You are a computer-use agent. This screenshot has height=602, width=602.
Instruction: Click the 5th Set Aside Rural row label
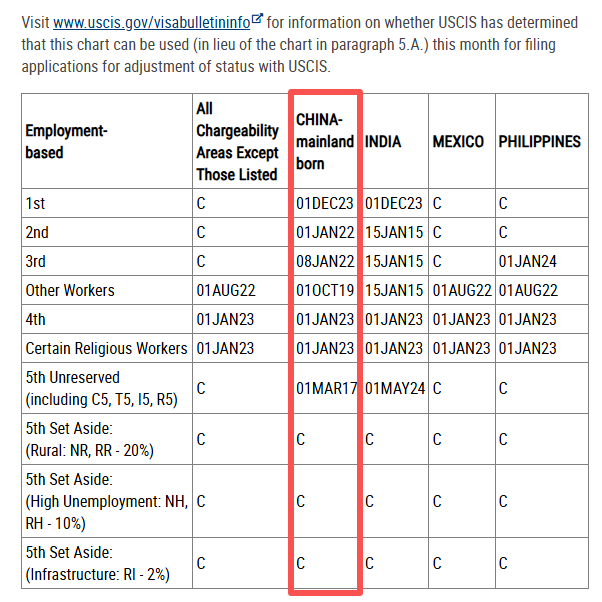click(89, 439)
